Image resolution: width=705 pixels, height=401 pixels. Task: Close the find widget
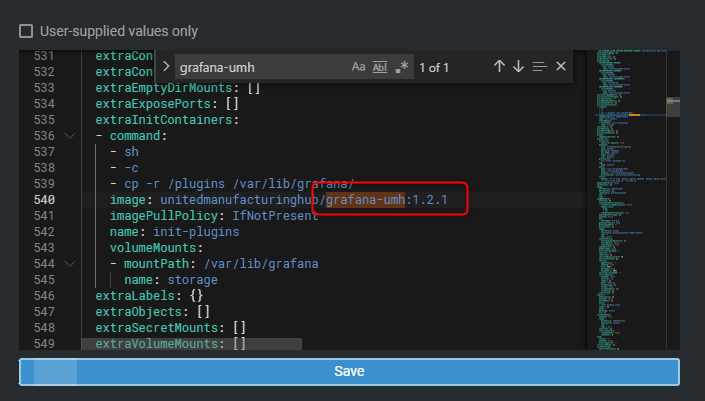click(561, 67)
